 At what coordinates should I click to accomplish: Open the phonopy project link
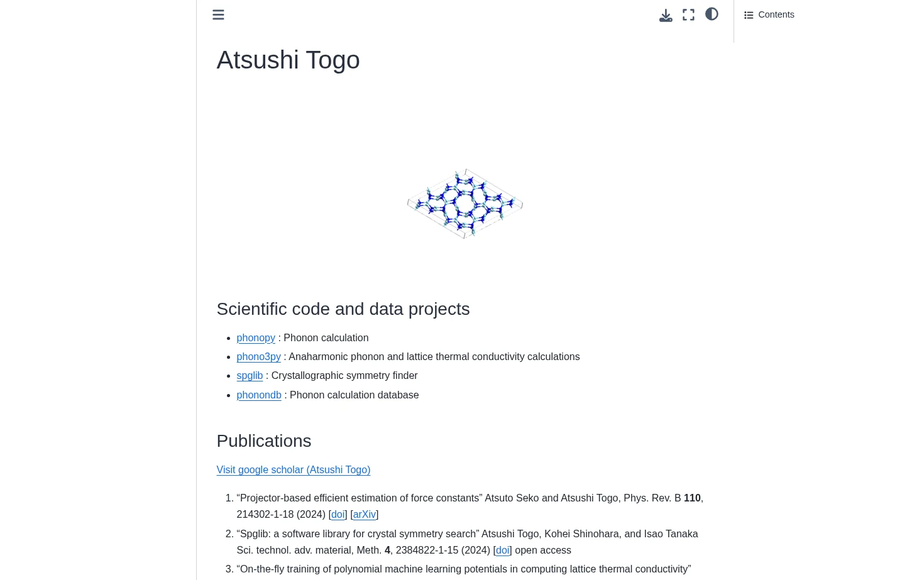point(256,337)
